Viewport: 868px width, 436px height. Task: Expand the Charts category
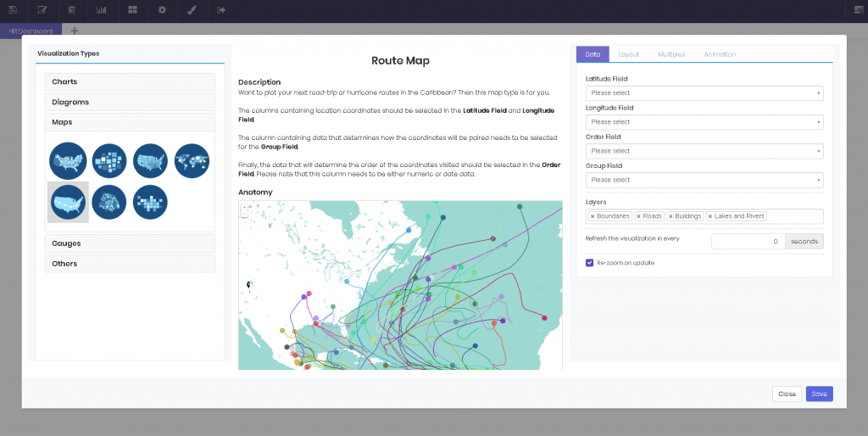tap(130, 82)
